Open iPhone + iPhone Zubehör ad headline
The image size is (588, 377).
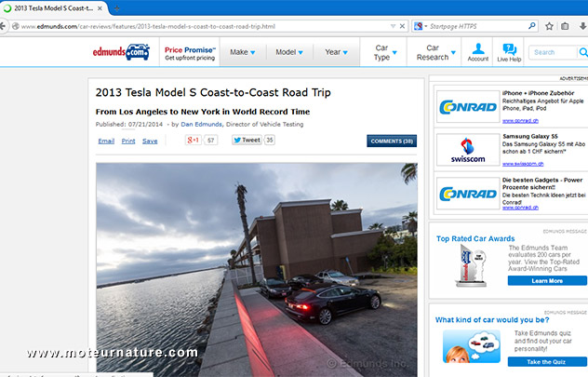[539, 93]
